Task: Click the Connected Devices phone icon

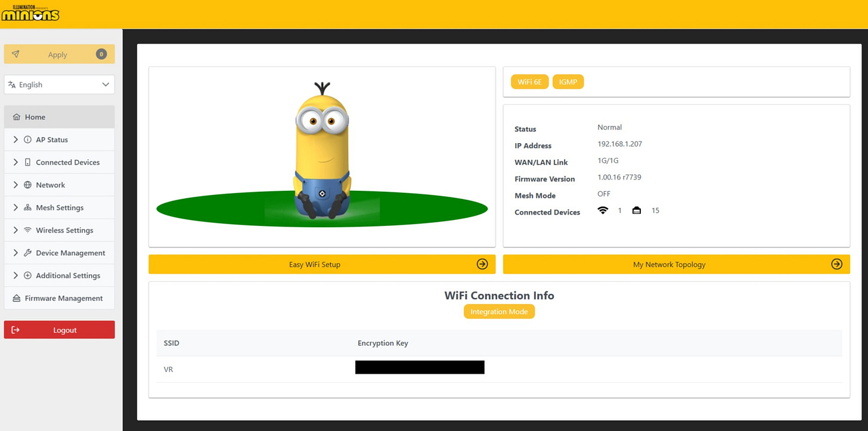Action: click(x=27, y=162)
